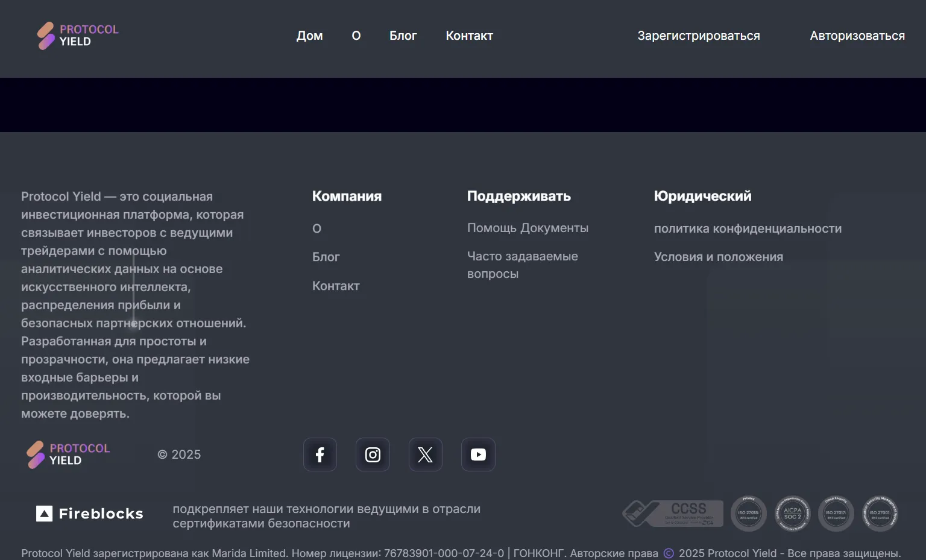Click the ISO 27018 certification badge
The image size is (926, 560).
pyautogui.click(x=749, y=514)
